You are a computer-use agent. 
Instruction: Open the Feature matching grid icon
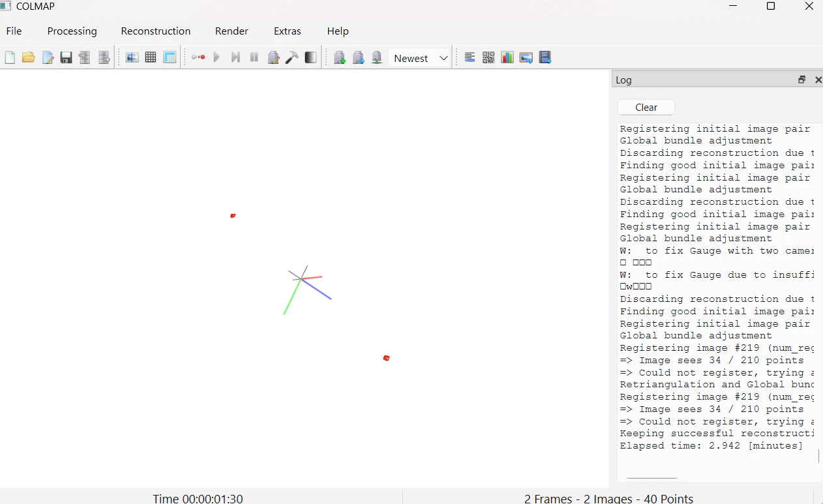click(x=151, y=58)
